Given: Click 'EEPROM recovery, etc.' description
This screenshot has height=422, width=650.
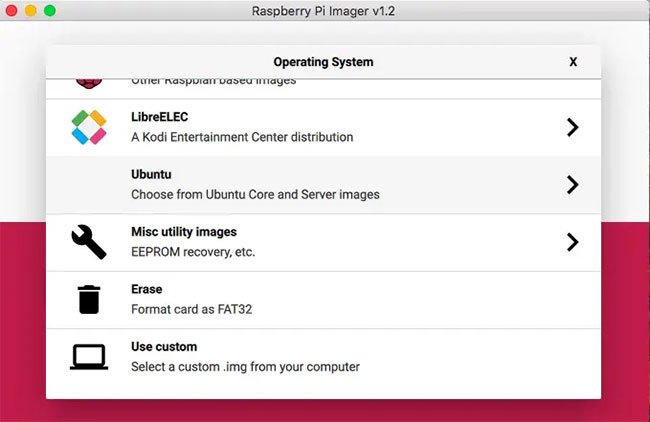Looking at the screenshot, I should tap(193, 252).
